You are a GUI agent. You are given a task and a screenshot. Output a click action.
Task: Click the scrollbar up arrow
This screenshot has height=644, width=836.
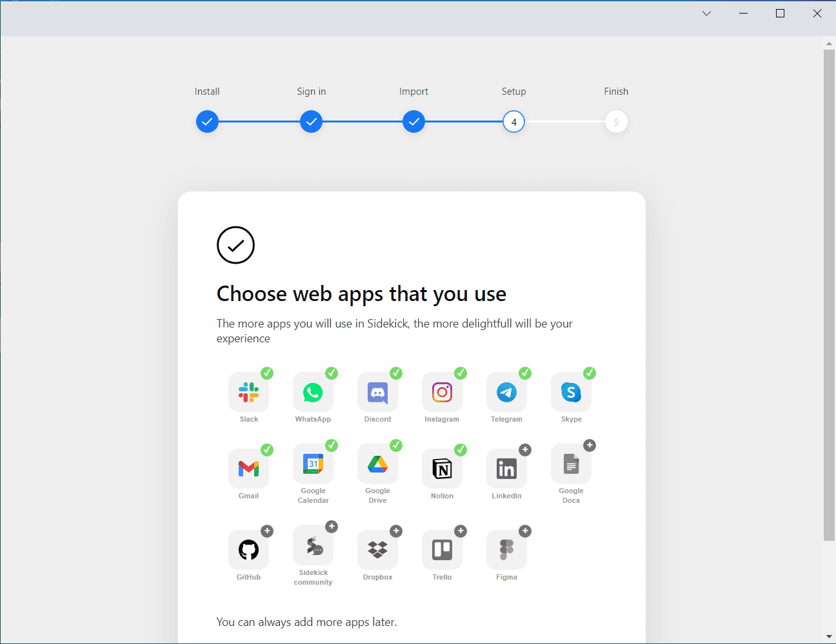tap(829, 44)
